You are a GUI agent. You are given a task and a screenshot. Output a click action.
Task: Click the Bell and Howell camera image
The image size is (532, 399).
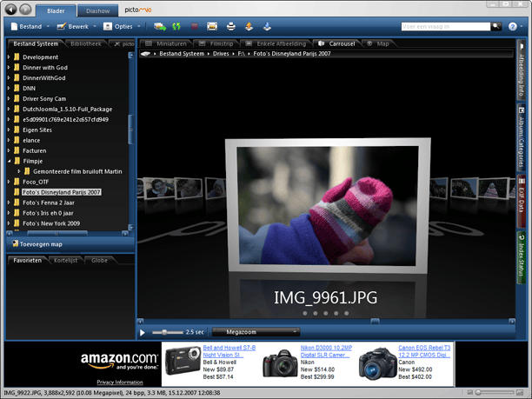tap(183, 361)
